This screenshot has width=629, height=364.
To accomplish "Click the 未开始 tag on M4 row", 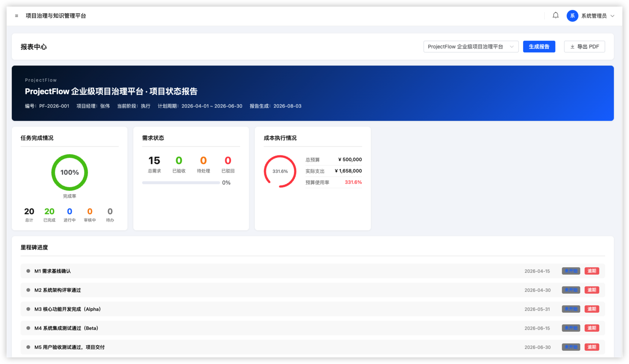I will [571, 328].
